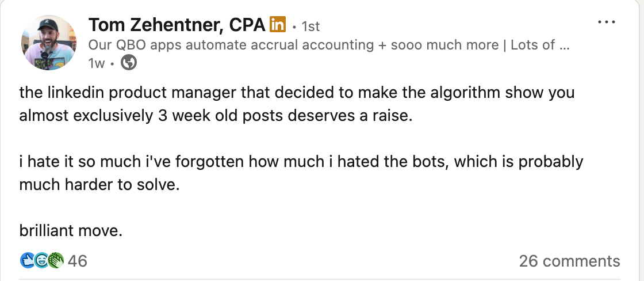Click the Like thumbs-up reaction icon
Image resolution: width=644 pixels, height=281 pixels.
click(x=27, y=261)
